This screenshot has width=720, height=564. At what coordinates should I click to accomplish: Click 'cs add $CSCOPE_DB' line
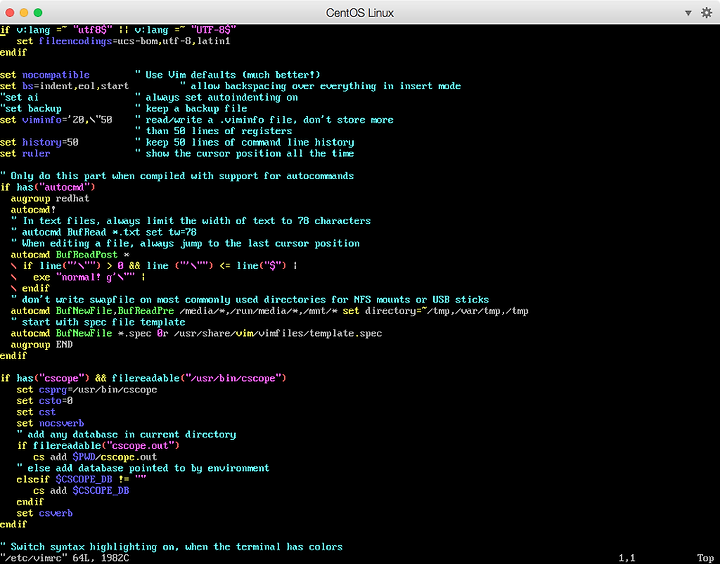[x=81, y=491]
